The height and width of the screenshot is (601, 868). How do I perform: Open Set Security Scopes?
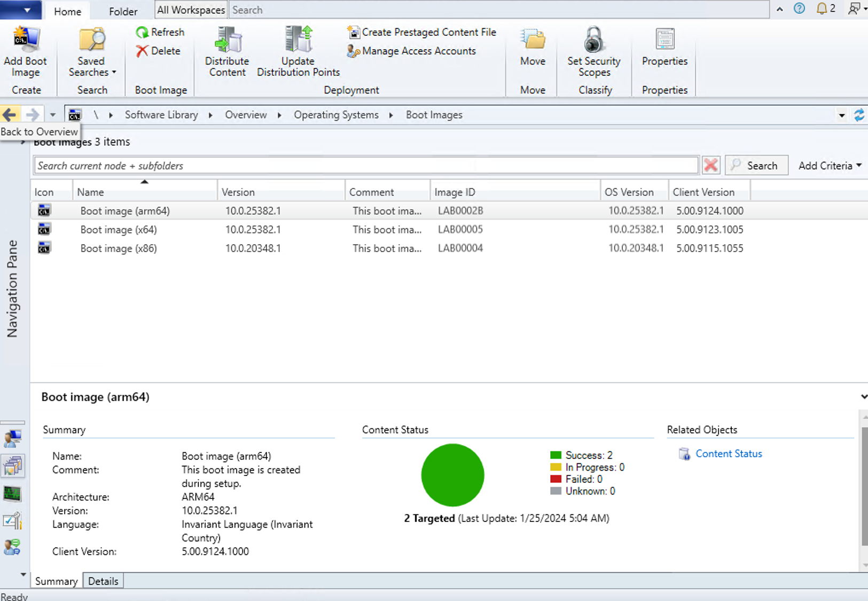tap(594, 51)
